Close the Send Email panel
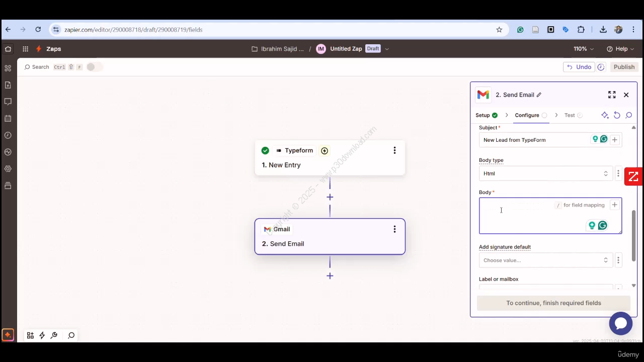This screenshot has height=362, width=644. click(x=626, y=95)
